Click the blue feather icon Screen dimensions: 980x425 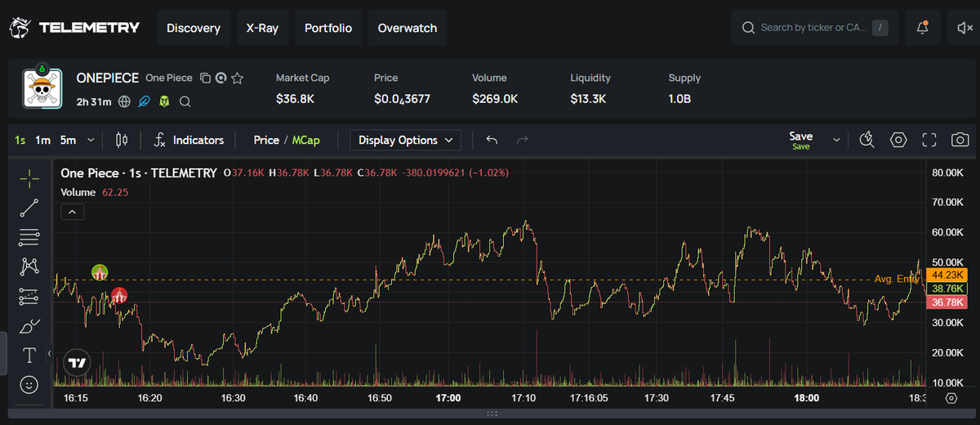pyautogui.click(x=145, y=102)
